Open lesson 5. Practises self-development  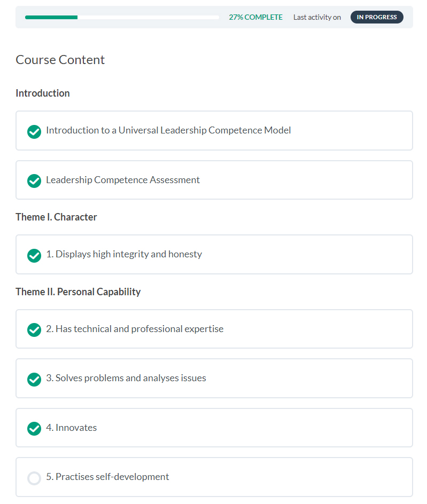point(107,477)
